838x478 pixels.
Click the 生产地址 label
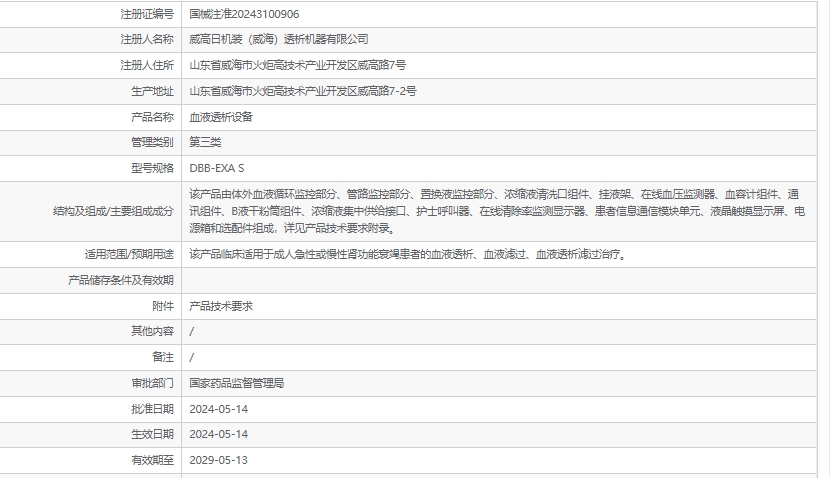(x=152, y=91)
